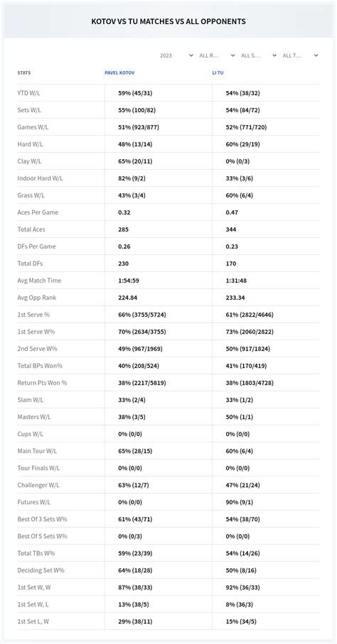Open the Pavel Kotov player link

(119, 72)
